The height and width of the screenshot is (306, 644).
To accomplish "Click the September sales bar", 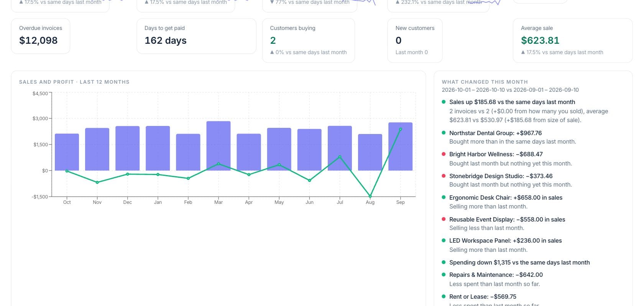I will tap(400, 146).
